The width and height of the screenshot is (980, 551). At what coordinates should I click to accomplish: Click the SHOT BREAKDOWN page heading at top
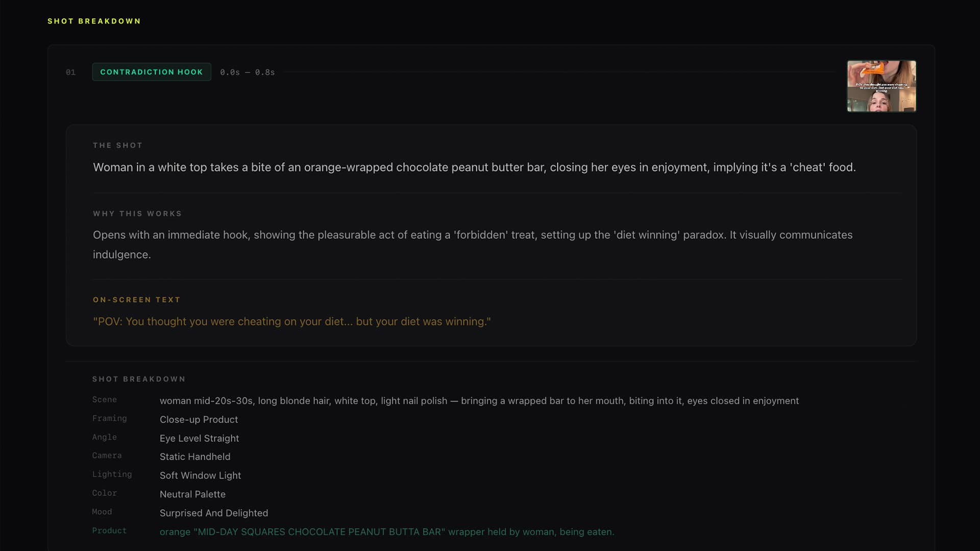(x=94, y=21)
